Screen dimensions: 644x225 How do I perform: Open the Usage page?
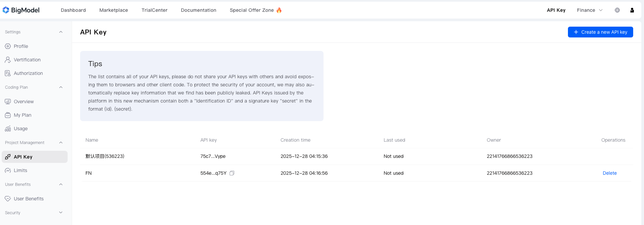[21, 129]
